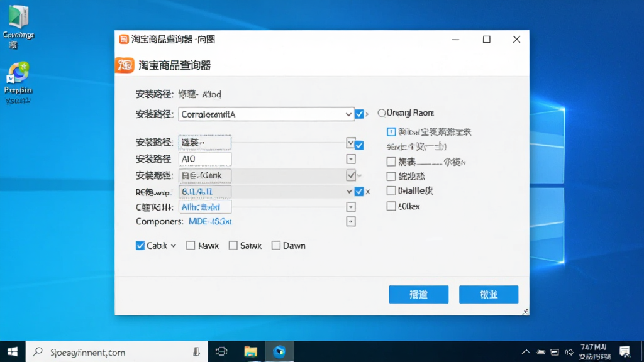
Task: Click the x next to RE row checkbox
Action: point(367,192)
